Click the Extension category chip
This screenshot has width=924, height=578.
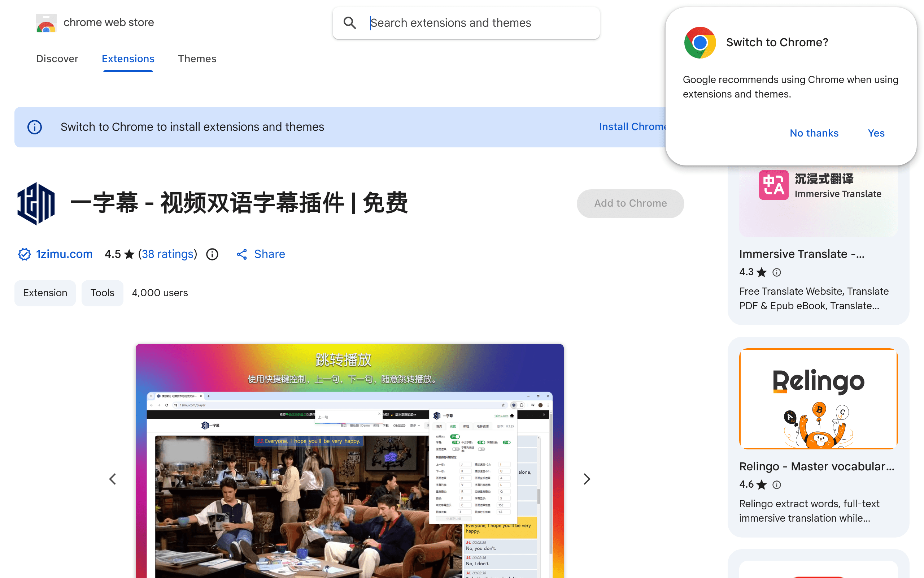point(45,293)
